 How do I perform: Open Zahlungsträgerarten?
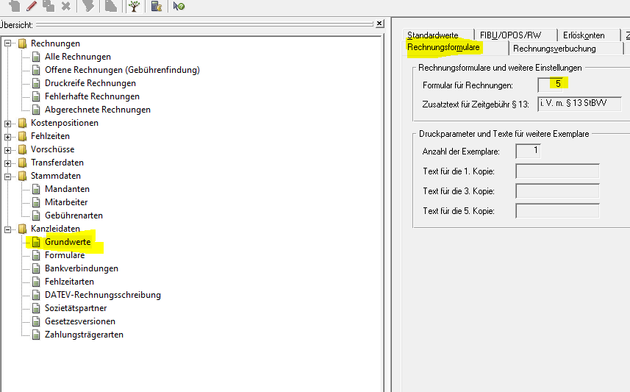pyautogui.click(x=84, y=335)
